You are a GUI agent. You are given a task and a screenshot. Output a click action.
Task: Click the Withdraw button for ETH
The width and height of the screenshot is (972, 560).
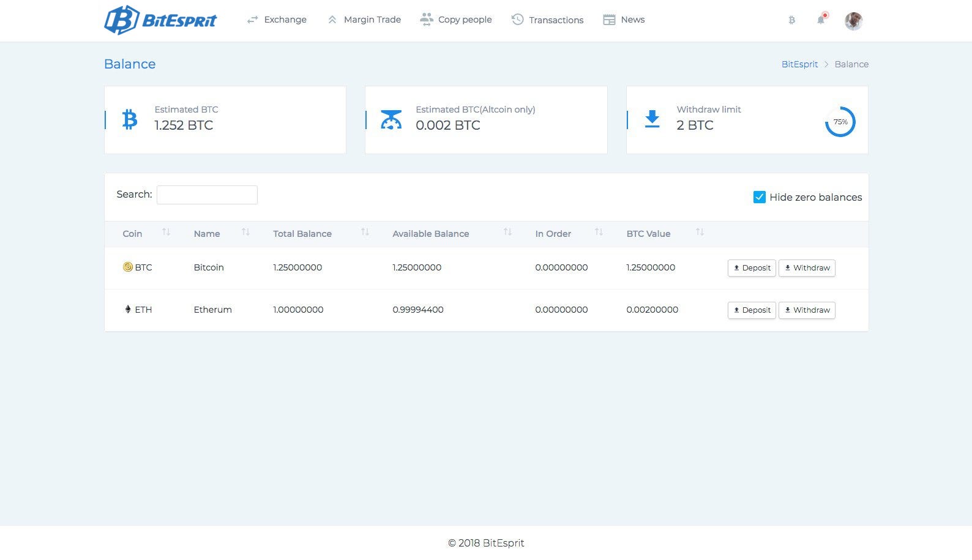coord(807,310)
